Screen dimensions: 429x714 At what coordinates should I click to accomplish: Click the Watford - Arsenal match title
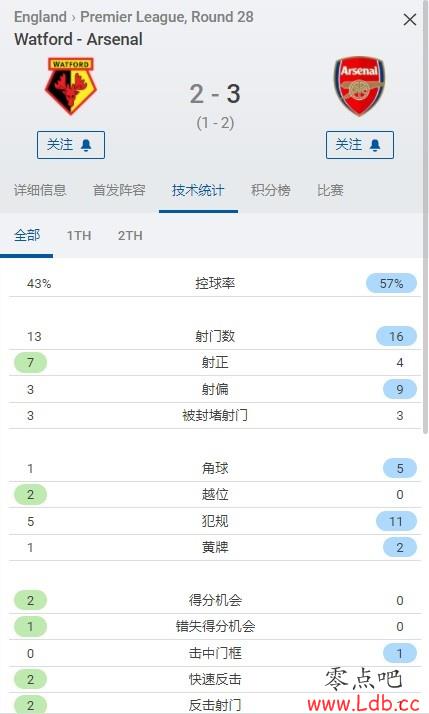[78, 39]
